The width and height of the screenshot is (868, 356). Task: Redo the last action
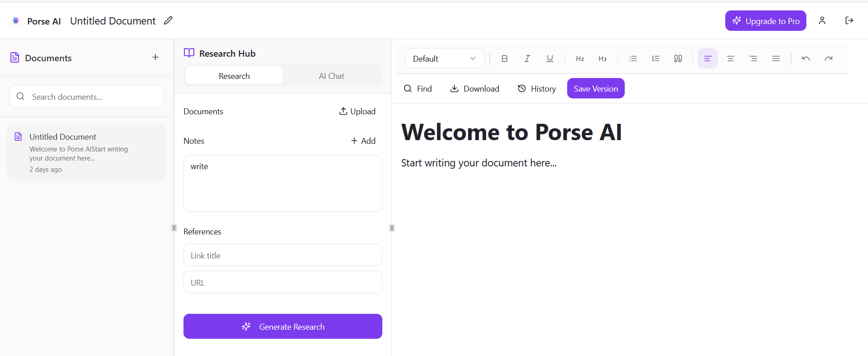pyautogui.click(x=829, y=59)
